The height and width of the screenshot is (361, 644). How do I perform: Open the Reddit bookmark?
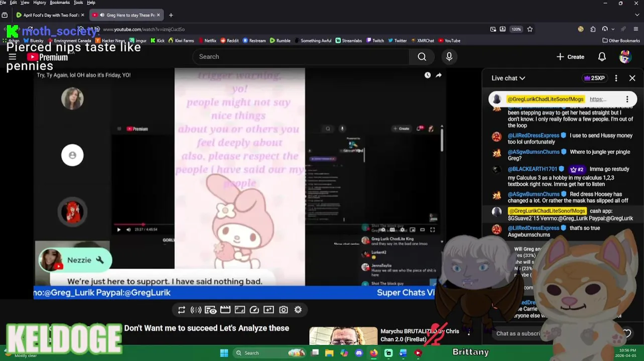pos(229,41)
